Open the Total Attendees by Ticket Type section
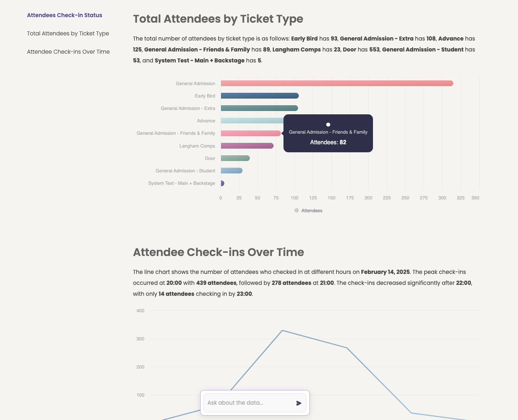The height and width of the screenshot is (420, 518). [x=68, y=33]
